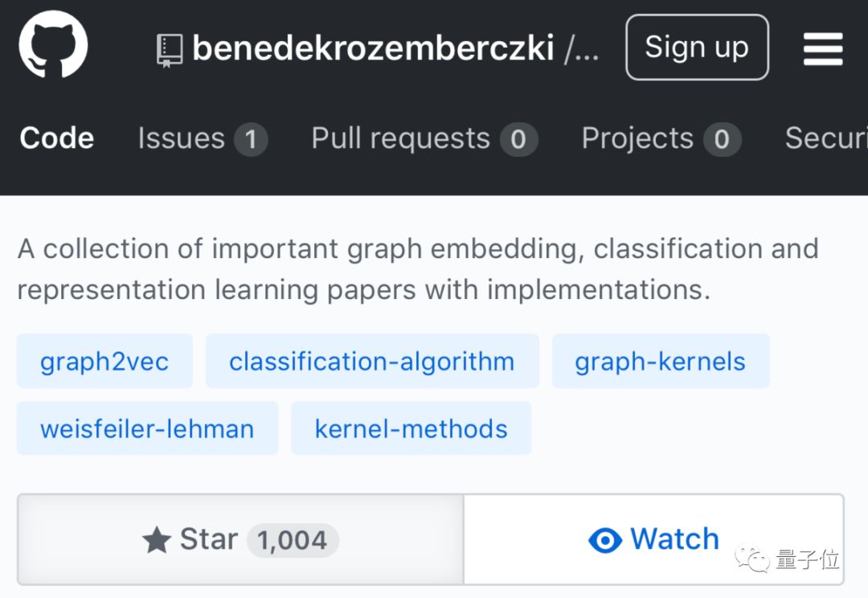Open the classification-algorithm topic tag
The image size is (868, 598).
tap(371, 362)
